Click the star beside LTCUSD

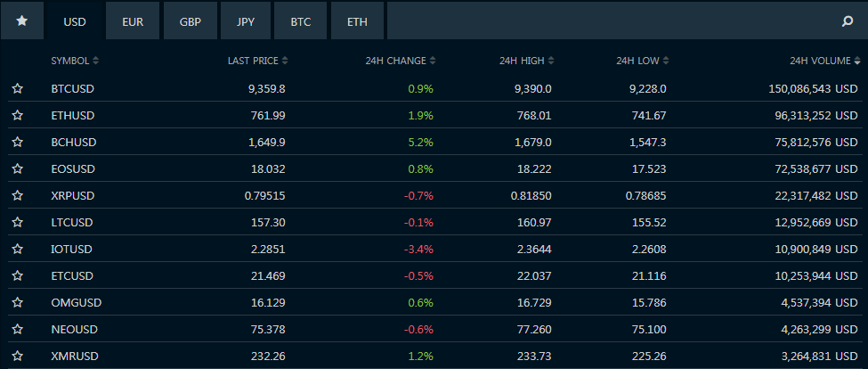coord(17,223)
